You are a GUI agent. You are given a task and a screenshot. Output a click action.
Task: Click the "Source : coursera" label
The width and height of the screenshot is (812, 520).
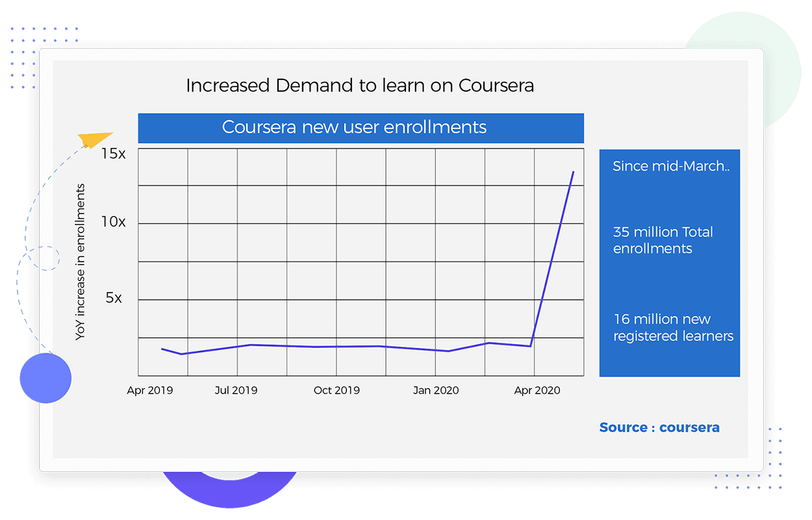coord(659,428)
